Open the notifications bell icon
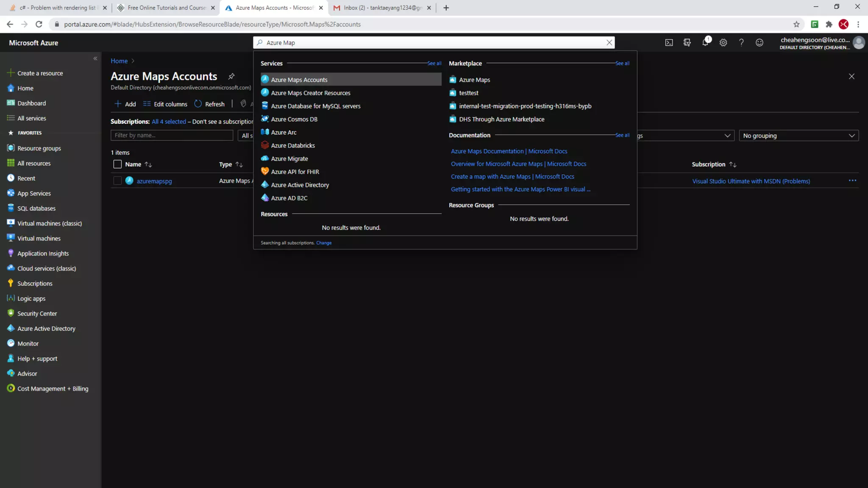 click(705, 43)
